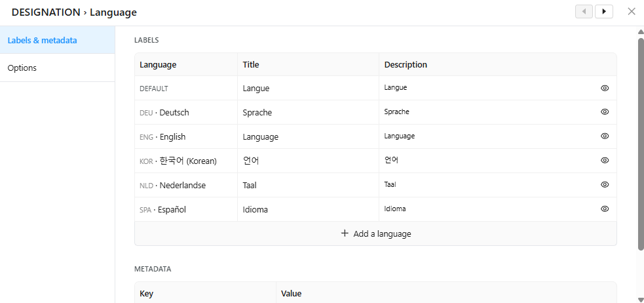Click Add a language button
This screenshot has width=644, height=303.
pos(376,233)
